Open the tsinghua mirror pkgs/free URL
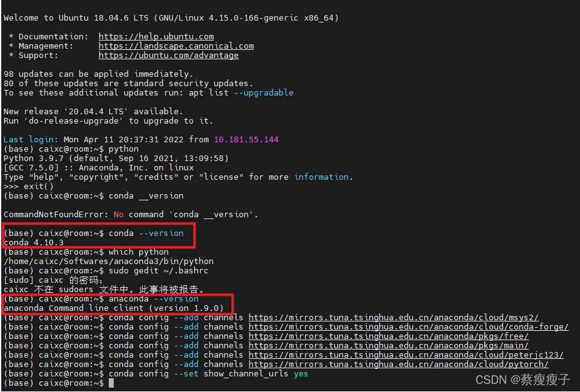This screenshot has height=392, width=580. [x=388, y=336]
